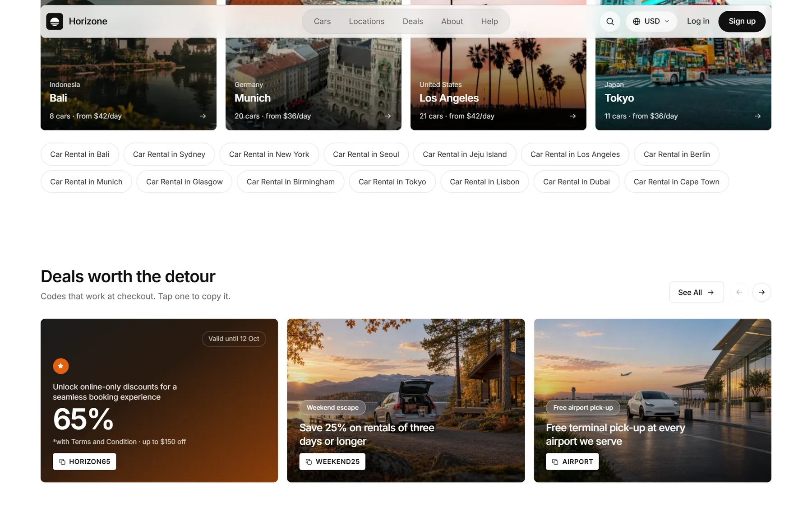Expand the USD currency chevron
Viewport: 812px width, 508px height.
pyautogui.click(x=667, y=21)
